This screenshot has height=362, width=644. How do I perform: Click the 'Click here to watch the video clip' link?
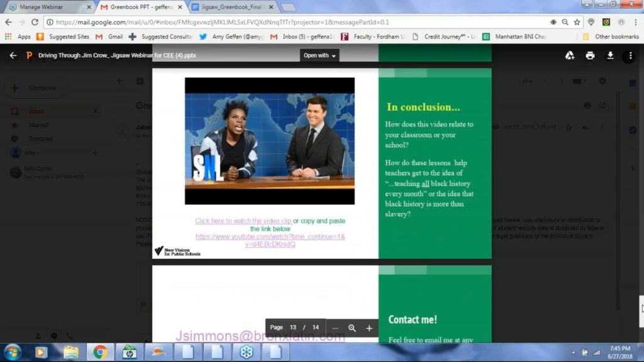(x=243, y=221)
